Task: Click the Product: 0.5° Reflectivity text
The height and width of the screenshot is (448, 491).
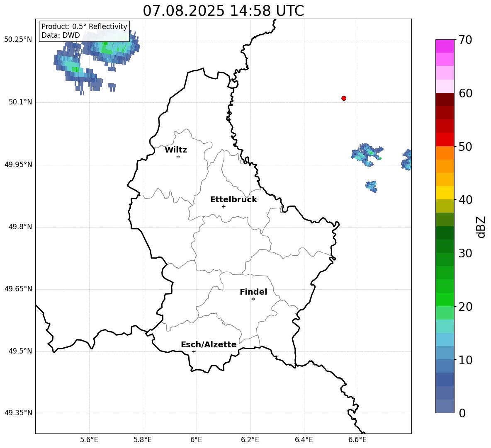Action: [84, 26]
